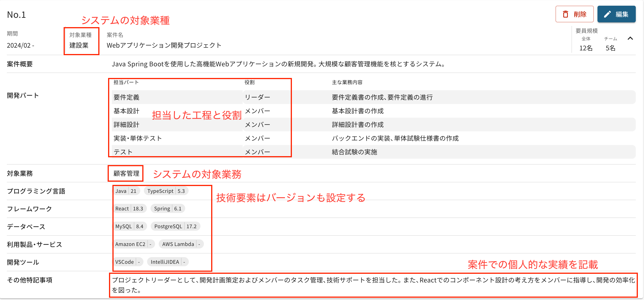Select the IntelliJIDEA tool chip
This screenshot has width=644, height=300.
(x=168, y=262)
